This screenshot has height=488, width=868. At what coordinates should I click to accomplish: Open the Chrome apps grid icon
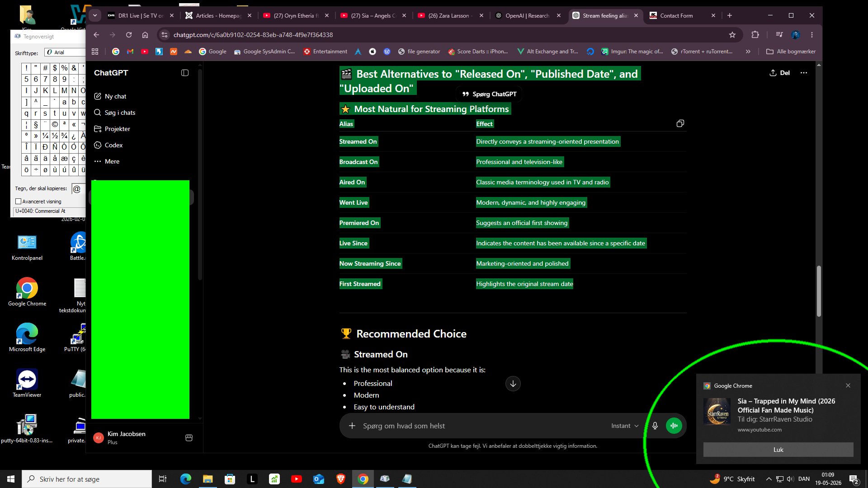[x=95, y=52]
